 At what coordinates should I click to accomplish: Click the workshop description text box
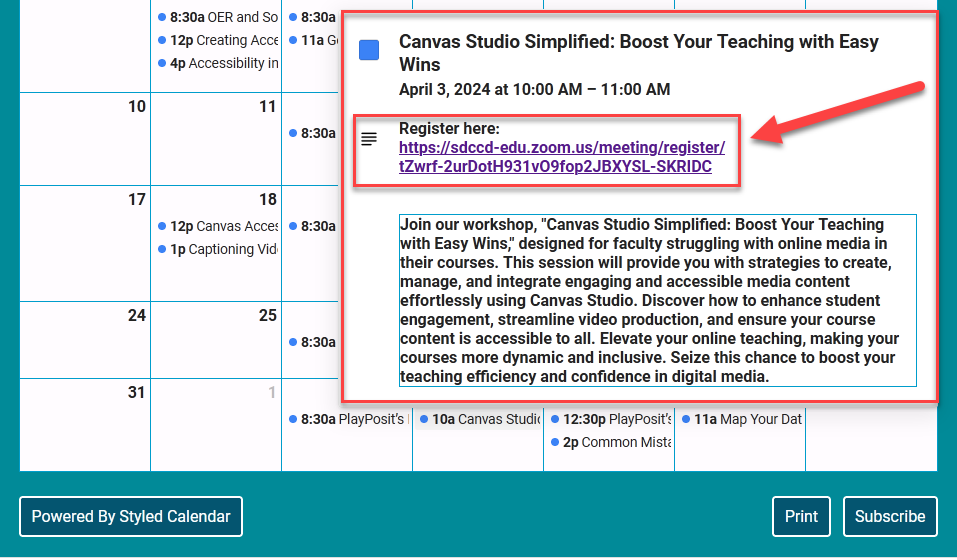coord(657,300)
